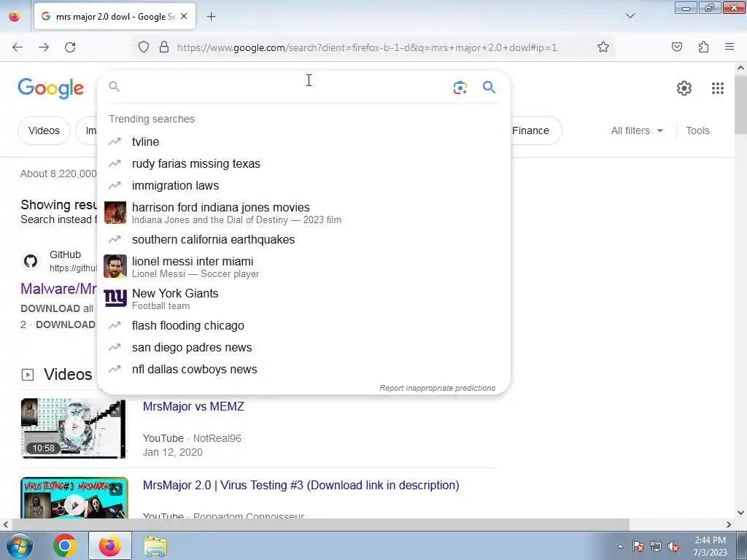Open Google apps grid
The height and width of the screenshot is (560, 747).
718,88
